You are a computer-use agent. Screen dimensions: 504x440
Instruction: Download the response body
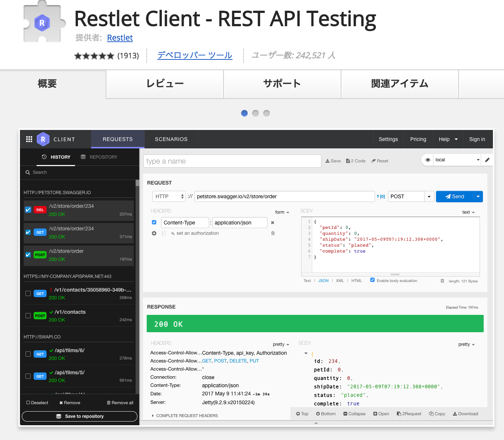[466, 414]
